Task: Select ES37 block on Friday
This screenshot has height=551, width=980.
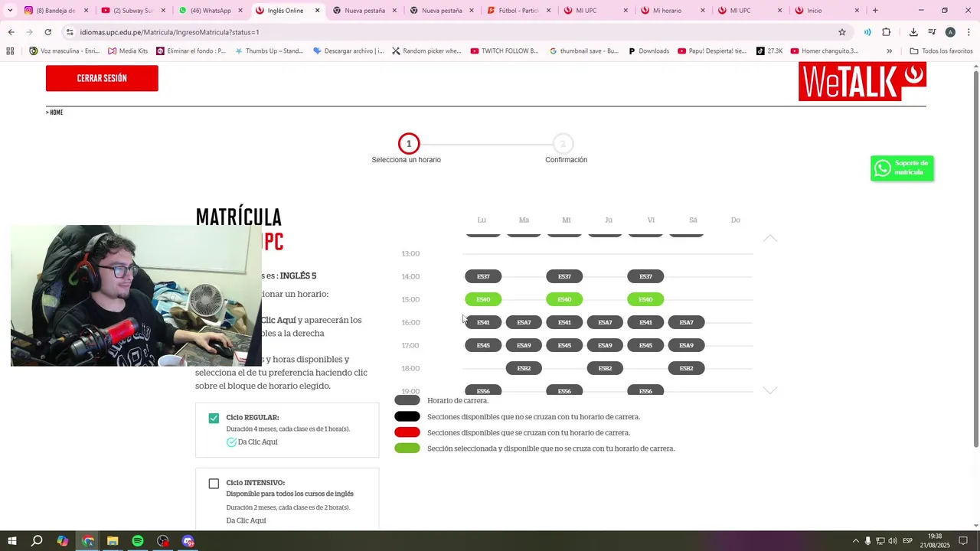Action: point(645,276)
